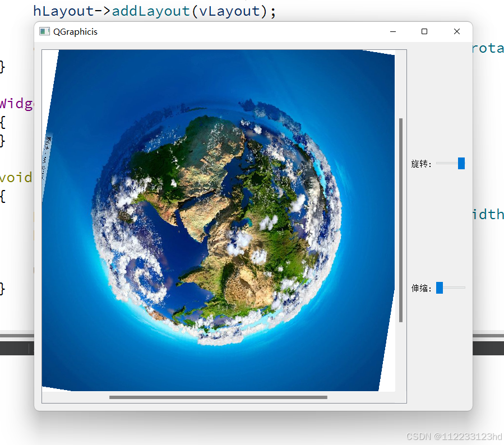Click the QGraphicis title text
The width and height of the screenshot is (504, 445).
(75, 32)
